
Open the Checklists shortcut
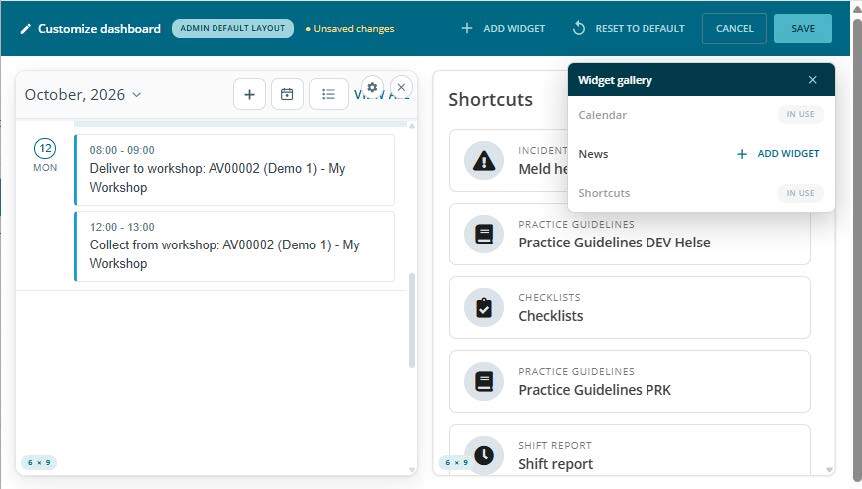coord(629,308)
